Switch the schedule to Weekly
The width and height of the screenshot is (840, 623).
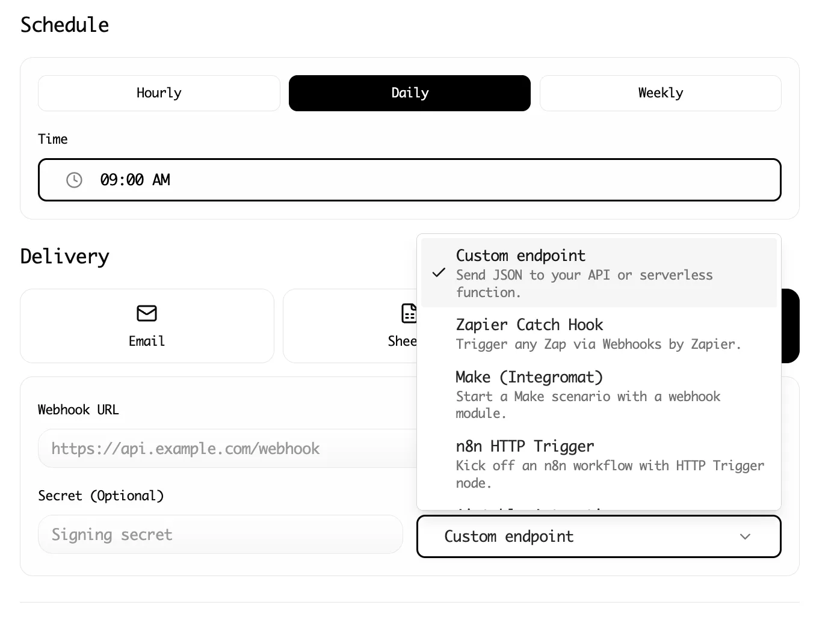pyautogui.click(x=660, y=93)
